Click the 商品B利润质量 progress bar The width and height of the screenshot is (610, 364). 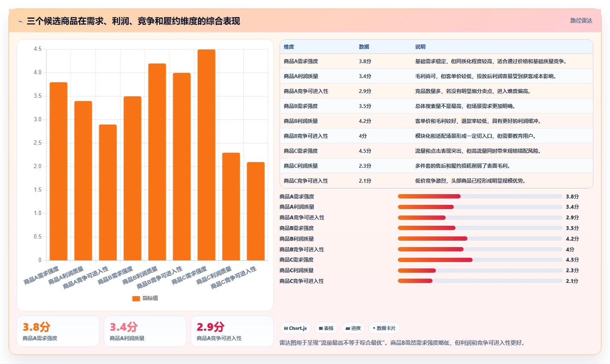pyautogui.click(x=480, y=239)
